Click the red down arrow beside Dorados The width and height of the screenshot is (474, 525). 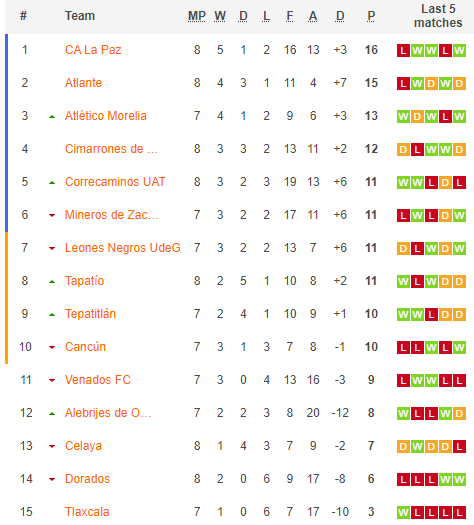coord(52,479)
